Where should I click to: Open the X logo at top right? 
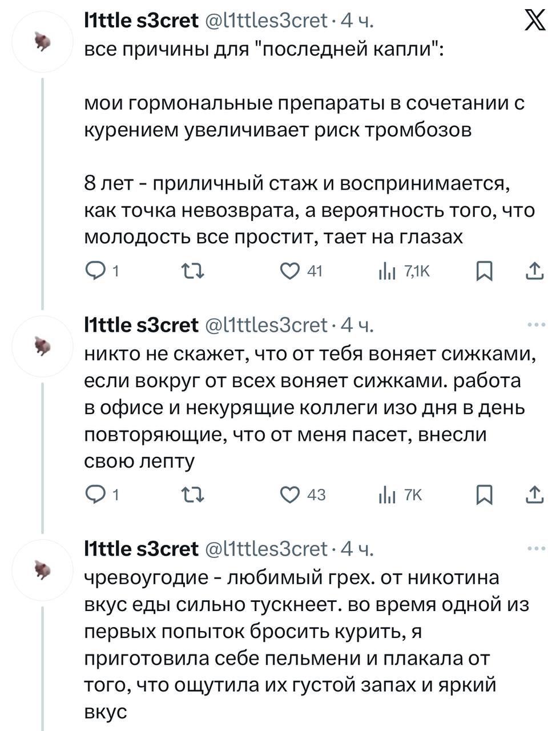tap(534, 22)
